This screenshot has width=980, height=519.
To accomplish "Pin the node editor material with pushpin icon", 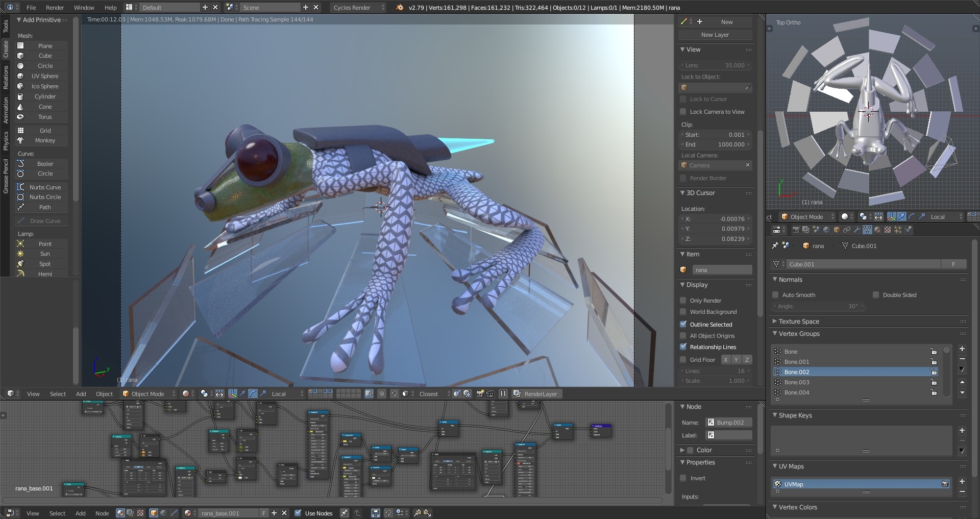I will [345, 513].
